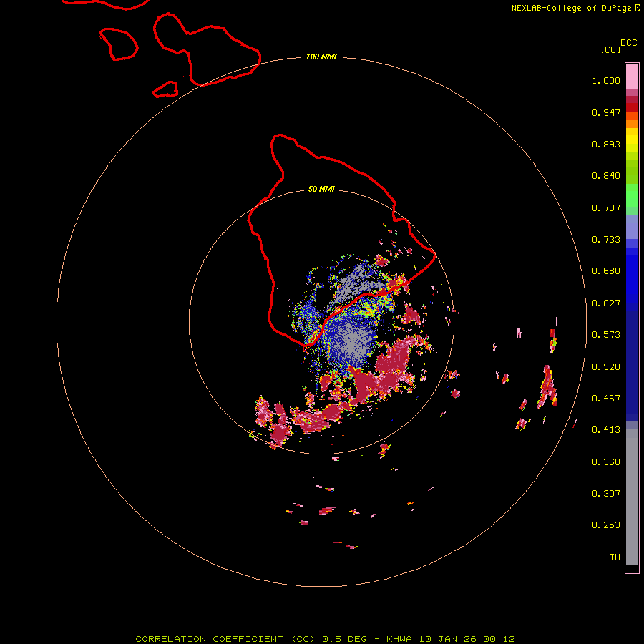Viewport: 644px width, 644px height.
Task: Click the 0.893 scale value
Action: pos(606,144)
